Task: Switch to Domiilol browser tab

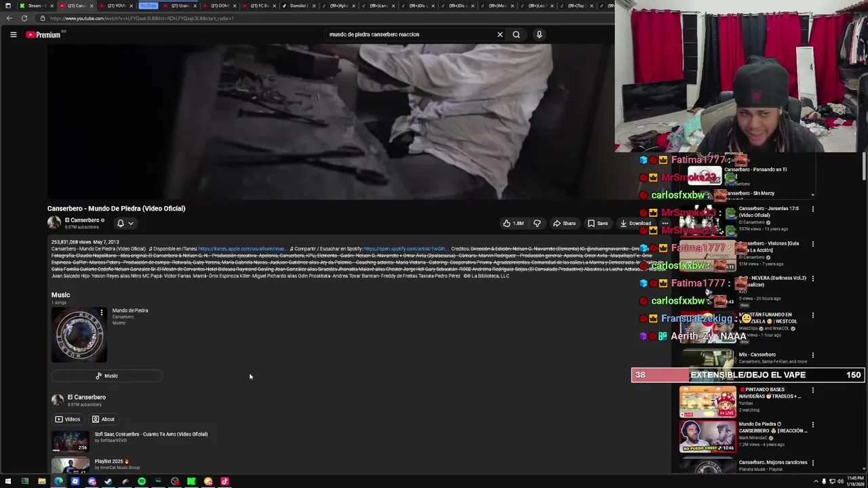Action: [x=297, y=5]
